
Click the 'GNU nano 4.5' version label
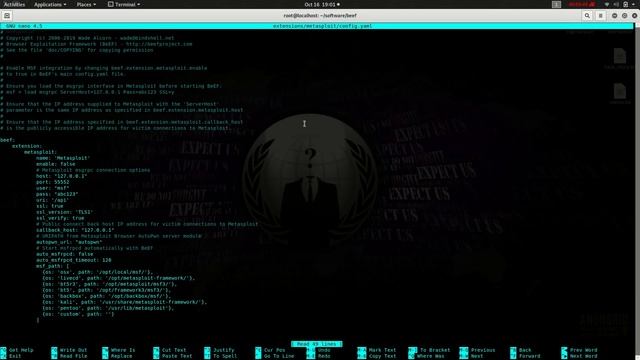click(24, 26)
